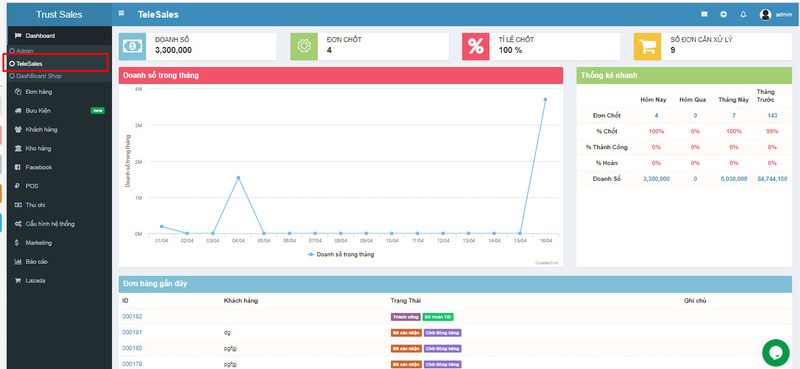Click the Thành công status badge on order 000182
Image resolution: width=800 pixels, height=369 pixels.
tap(406, 317)
